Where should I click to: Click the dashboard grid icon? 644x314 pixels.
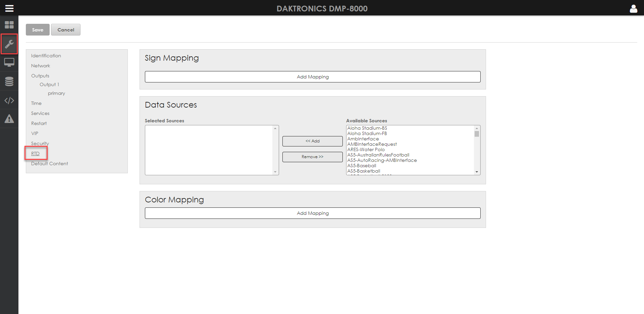pos(9,25)
